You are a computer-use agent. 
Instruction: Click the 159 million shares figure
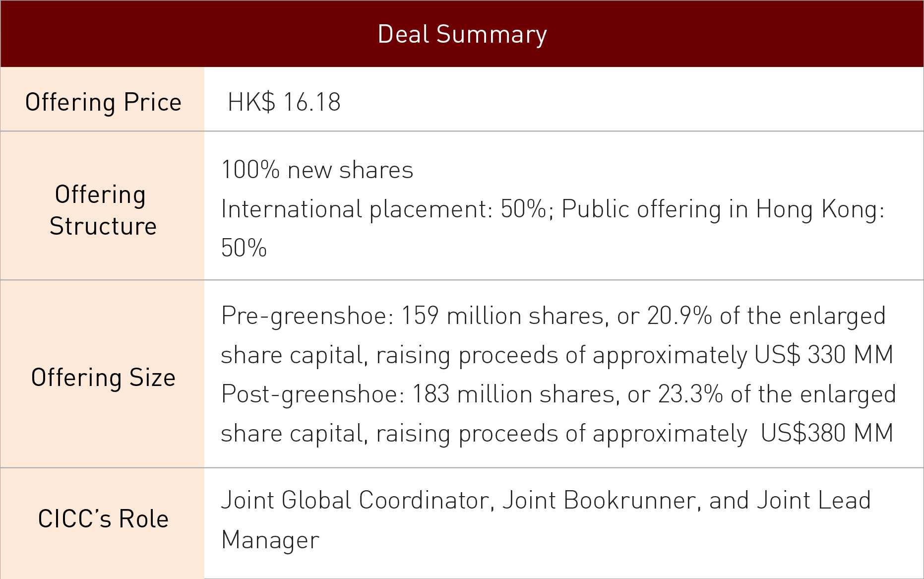click(502, 316)
